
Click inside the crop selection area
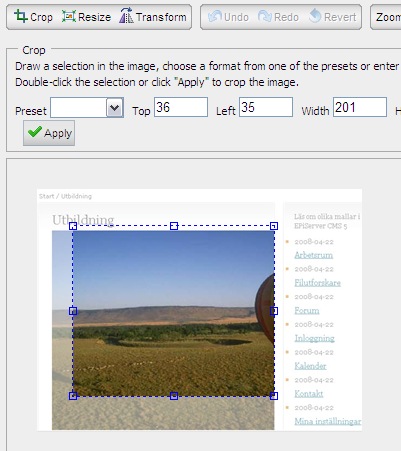[x=173, y=311]
